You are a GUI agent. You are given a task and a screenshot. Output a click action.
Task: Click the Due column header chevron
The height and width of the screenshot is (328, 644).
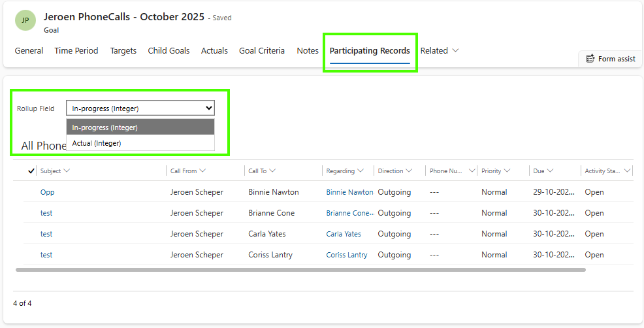pyautogui.click(x=551, y=171)
